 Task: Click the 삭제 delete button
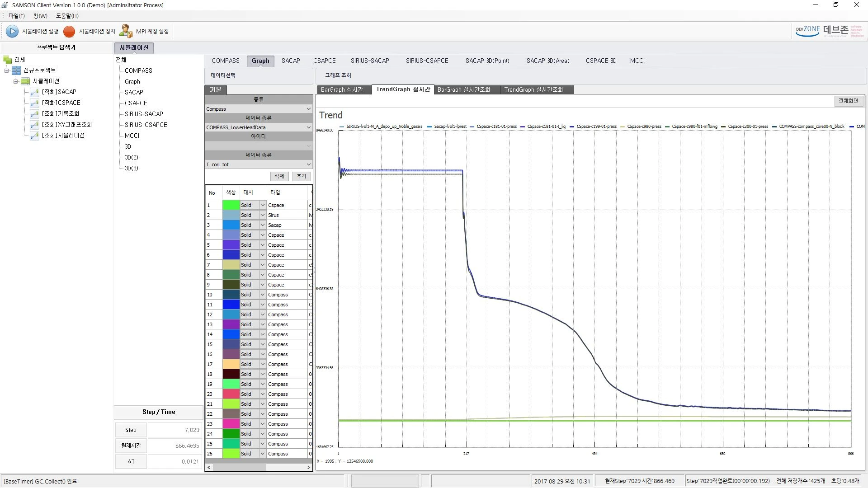pyautogui.click(x=279, y=176)
